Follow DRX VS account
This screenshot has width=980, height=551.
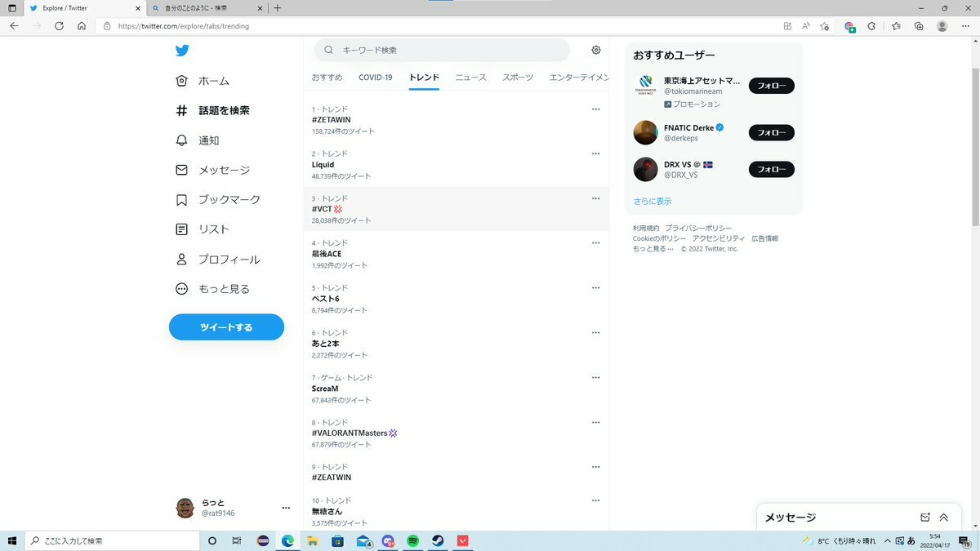click(x=772, y=170)
